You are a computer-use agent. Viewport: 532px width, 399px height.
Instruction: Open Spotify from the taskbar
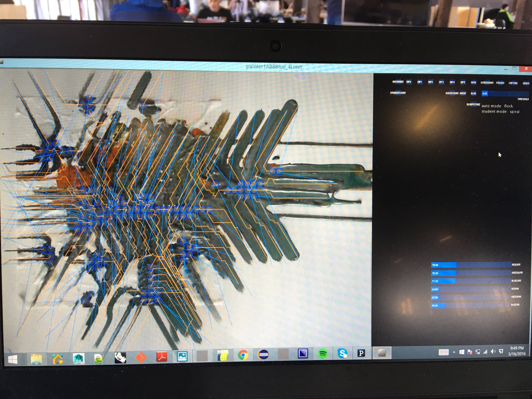323,354
